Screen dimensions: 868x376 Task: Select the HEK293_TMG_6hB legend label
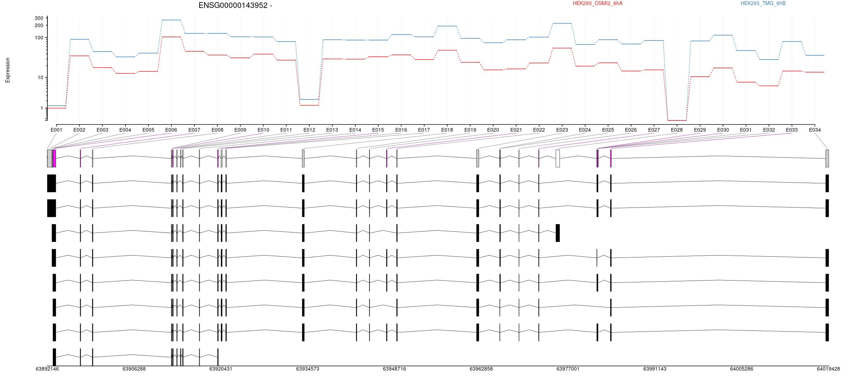(763, 3)
